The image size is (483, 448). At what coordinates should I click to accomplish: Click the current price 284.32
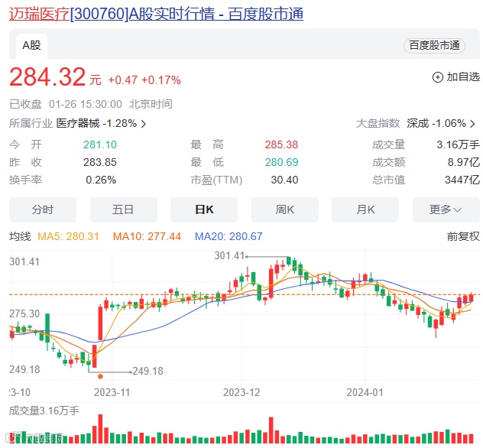click(x=47, y=76)
